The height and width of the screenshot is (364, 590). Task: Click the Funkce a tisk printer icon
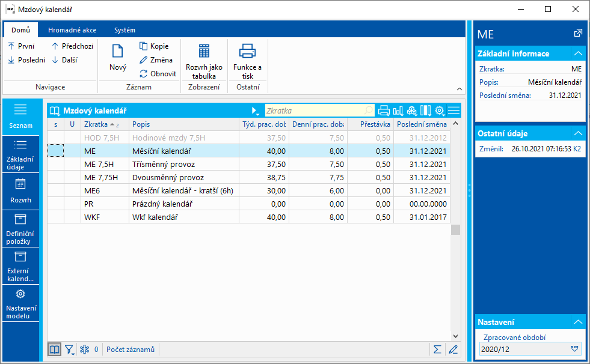[247, 53]
